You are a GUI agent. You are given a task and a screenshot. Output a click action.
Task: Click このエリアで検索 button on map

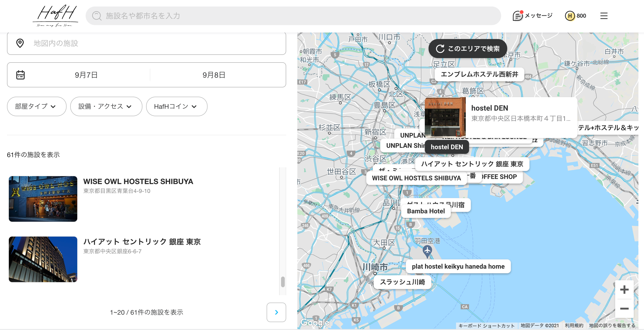click(x=468, y=48)
